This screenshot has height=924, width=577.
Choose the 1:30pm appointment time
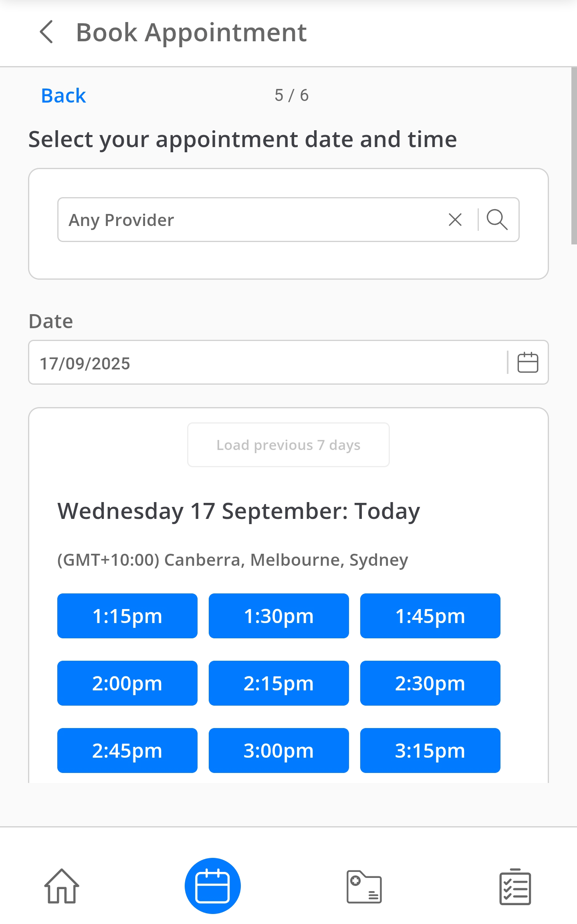(279, 616)
